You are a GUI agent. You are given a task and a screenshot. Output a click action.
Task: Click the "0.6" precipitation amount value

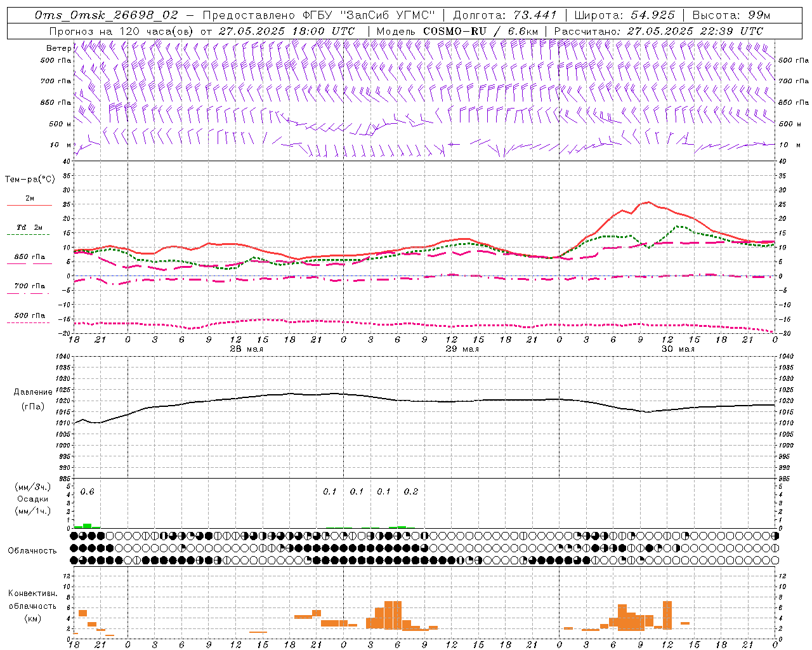pyautogui.click(x=88, y=491)
